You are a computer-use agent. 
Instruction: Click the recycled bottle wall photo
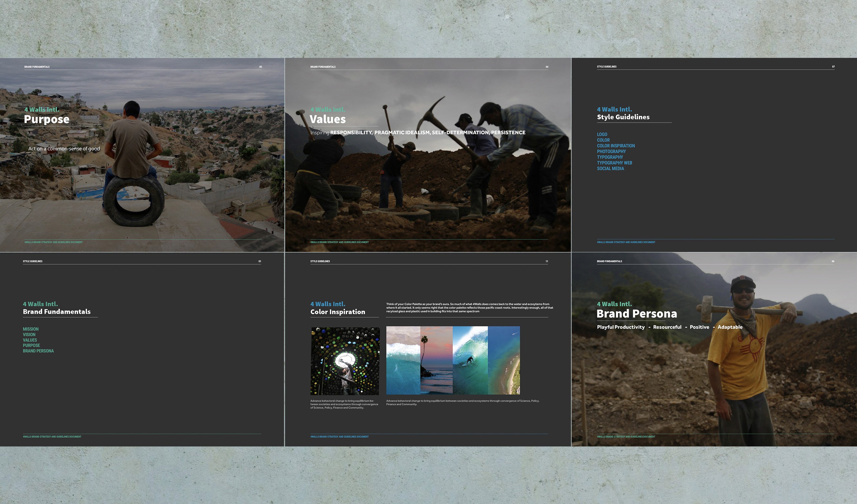click(x=345, y=361)
